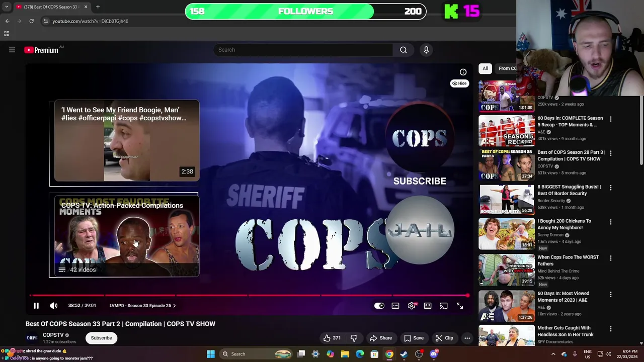The image size is (644, 362).
Task: Open suggested video about Friend Boogie
Action: (x=126, y=141)
